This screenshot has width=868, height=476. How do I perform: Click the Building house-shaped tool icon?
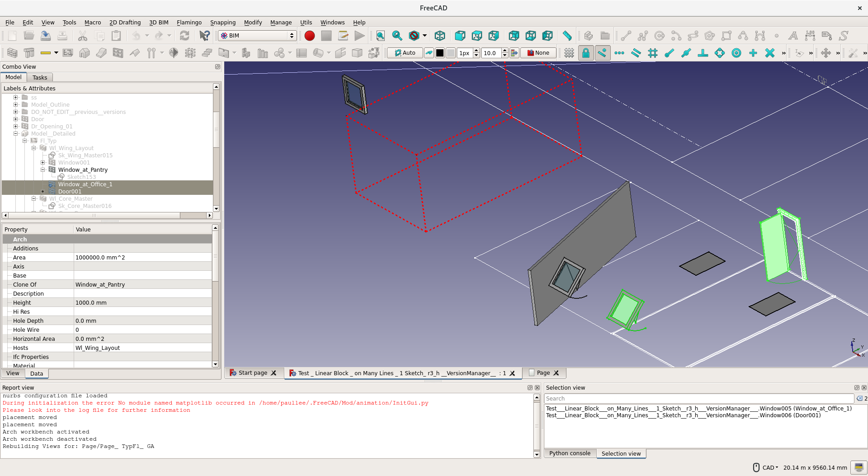pyautogui.click(x=85, y=53)
